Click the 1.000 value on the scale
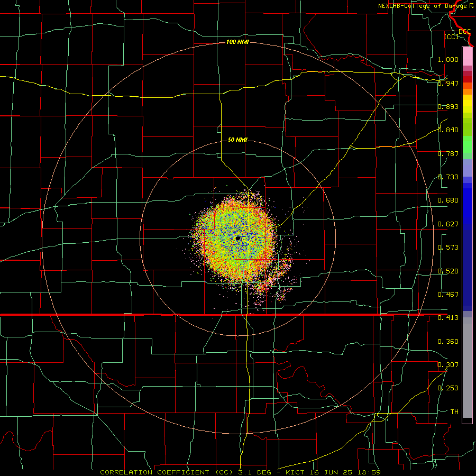 [x=448, y=59]
